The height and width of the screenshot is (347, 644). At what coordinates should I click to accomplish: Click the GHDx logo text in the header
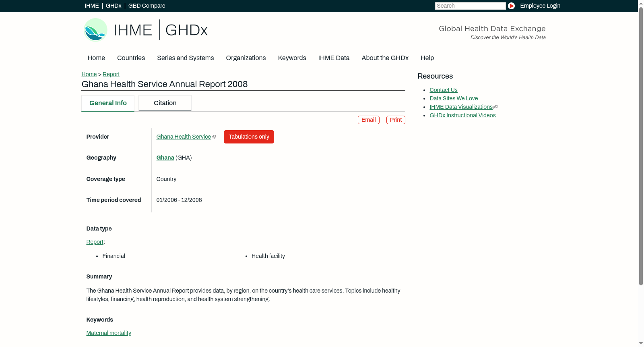(186, 30)
